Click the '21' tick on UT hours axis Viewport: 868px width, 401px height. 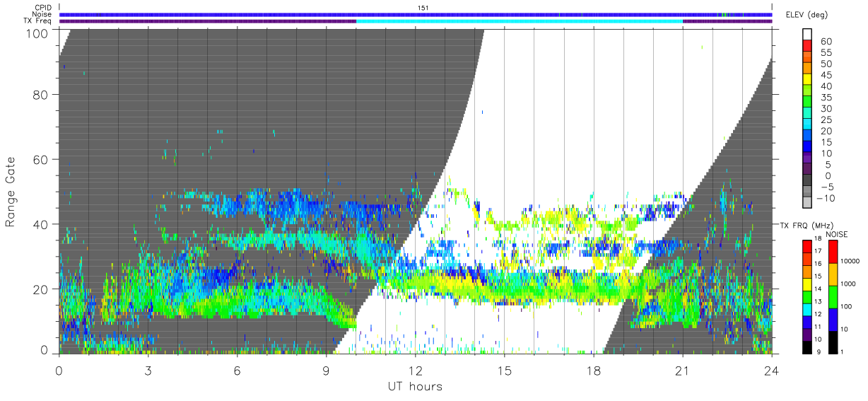tap(683, 370)
